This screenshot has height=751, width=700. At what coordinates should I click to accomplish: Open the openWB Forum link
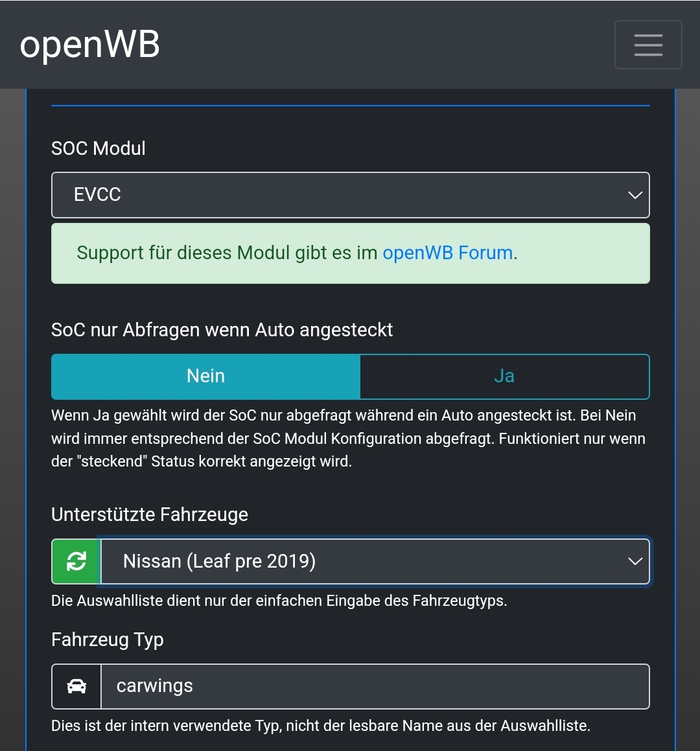coord(447,253)
